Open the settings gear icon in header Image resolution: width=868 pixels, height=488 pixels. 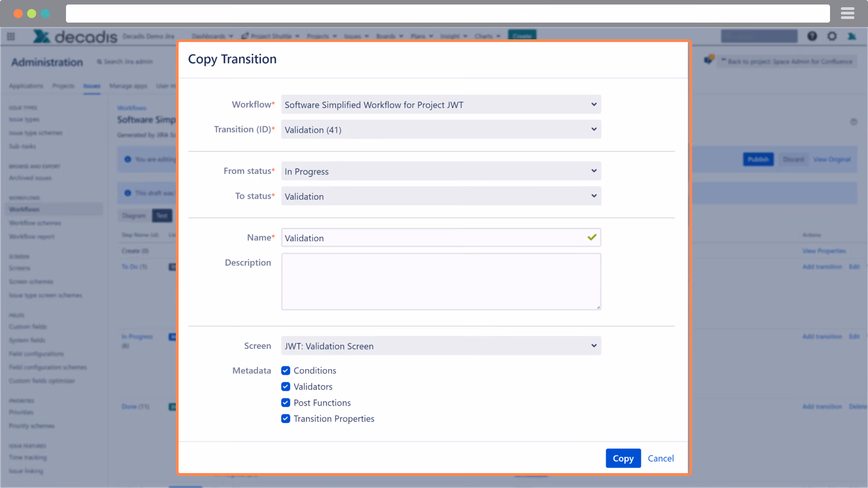click(x=832, y=36)
